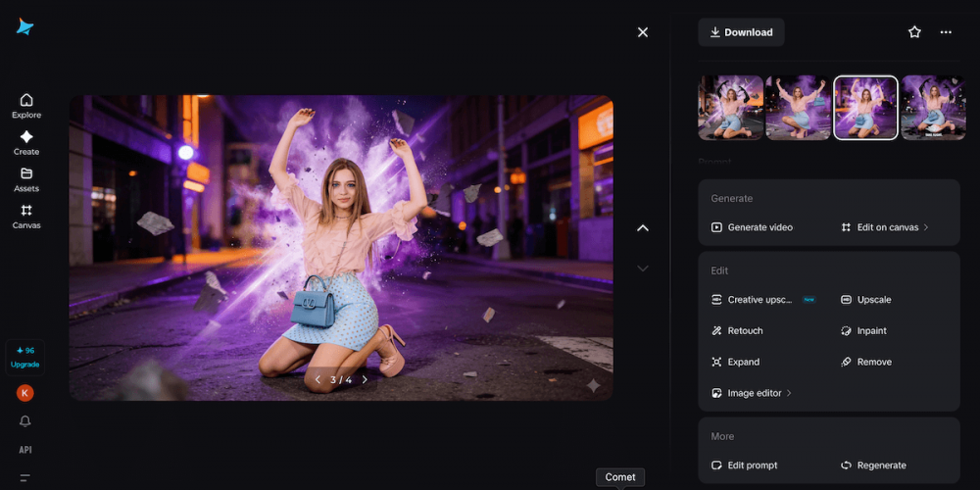The width and height of the screenshot is (980, 490).
Task: Close the image preview with X
Action: point(643,32)
